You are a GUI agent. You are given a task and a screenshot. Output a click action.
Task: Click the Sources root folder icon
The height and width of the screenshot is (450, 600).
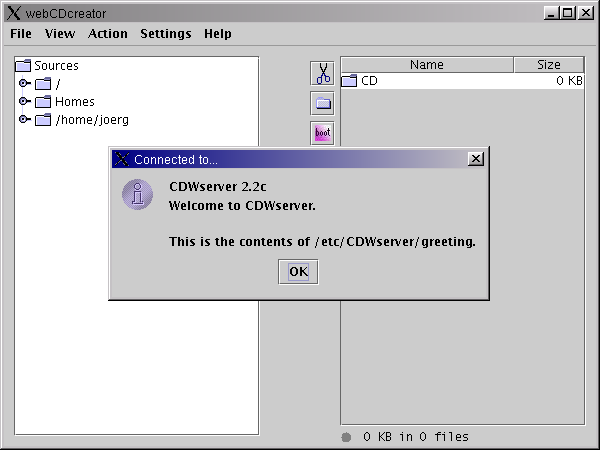23,65
